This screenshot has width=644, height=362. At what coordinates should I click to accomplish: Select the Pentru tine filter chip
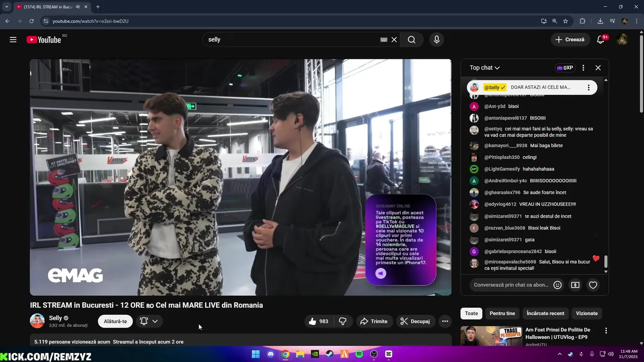coord(503,313)
